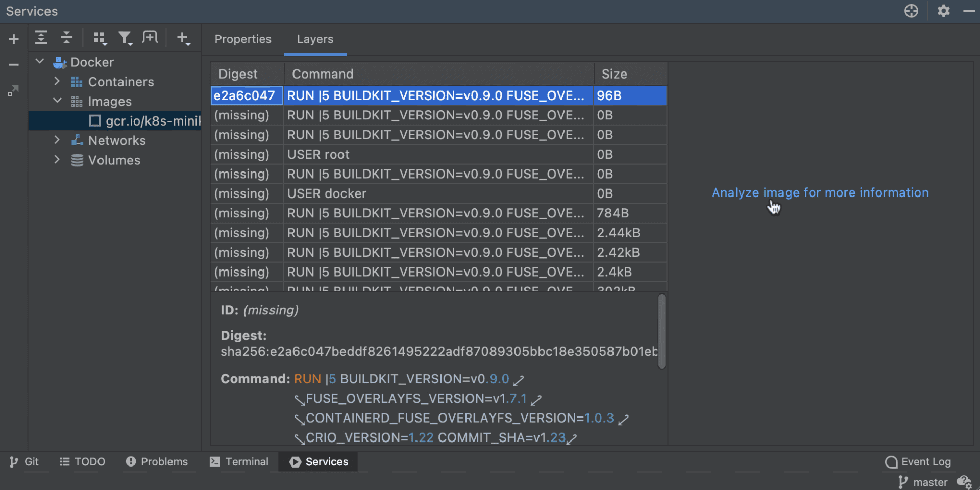Open the Problems tool window
This screenshot has width=980, height=490.
pyautogui.click(x=157, y=462)
